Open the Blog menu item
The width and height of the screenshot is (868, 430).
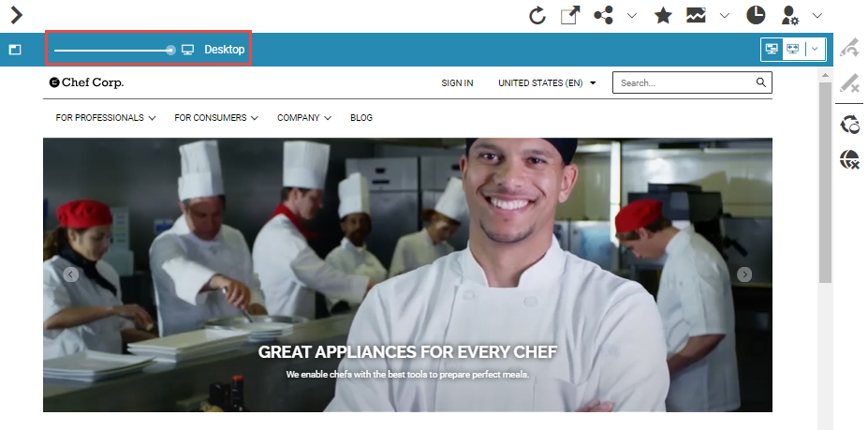click(x=361, y=118)
